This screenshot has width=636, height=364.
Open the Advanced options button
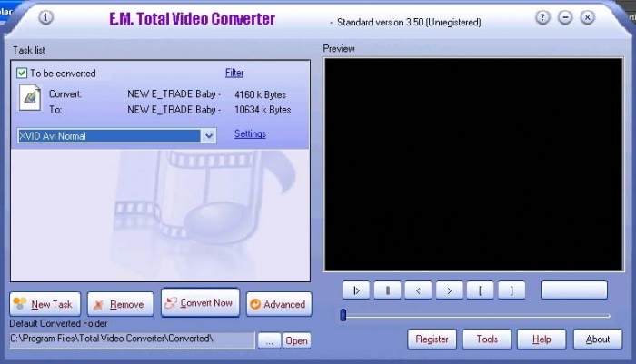[x=279, y=304]
